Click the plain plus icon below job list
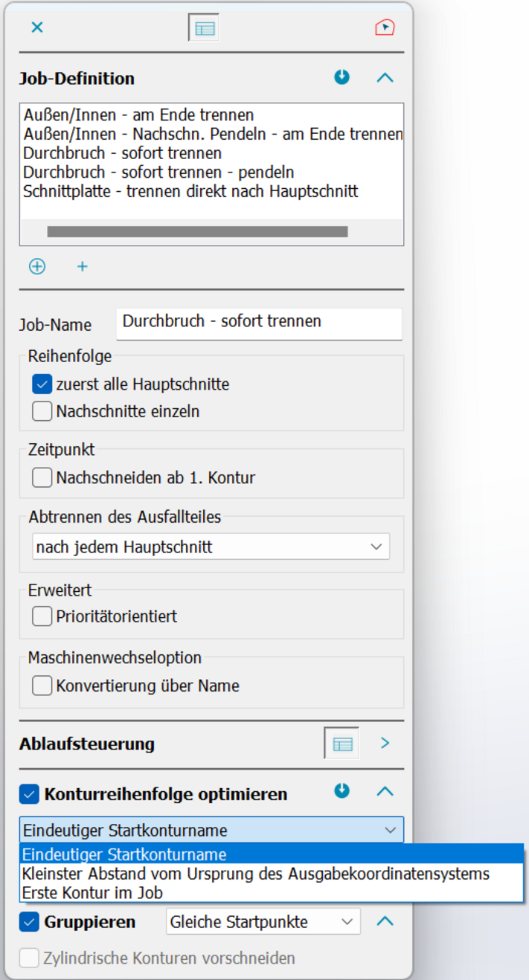Viewport: 529px width, 980px height. coord(83,266)
